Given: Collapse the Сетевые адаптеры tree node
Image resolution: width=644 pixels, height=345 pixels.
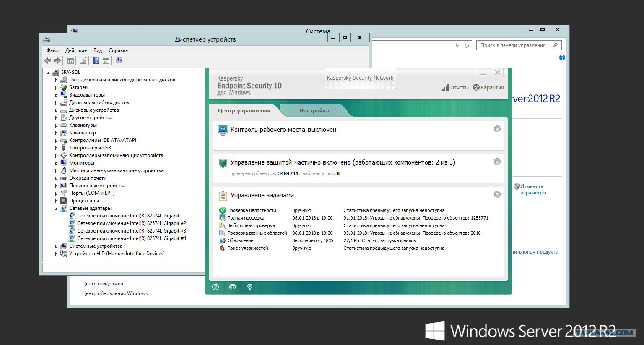Looking at the screenshot, I should click(56, 209).
